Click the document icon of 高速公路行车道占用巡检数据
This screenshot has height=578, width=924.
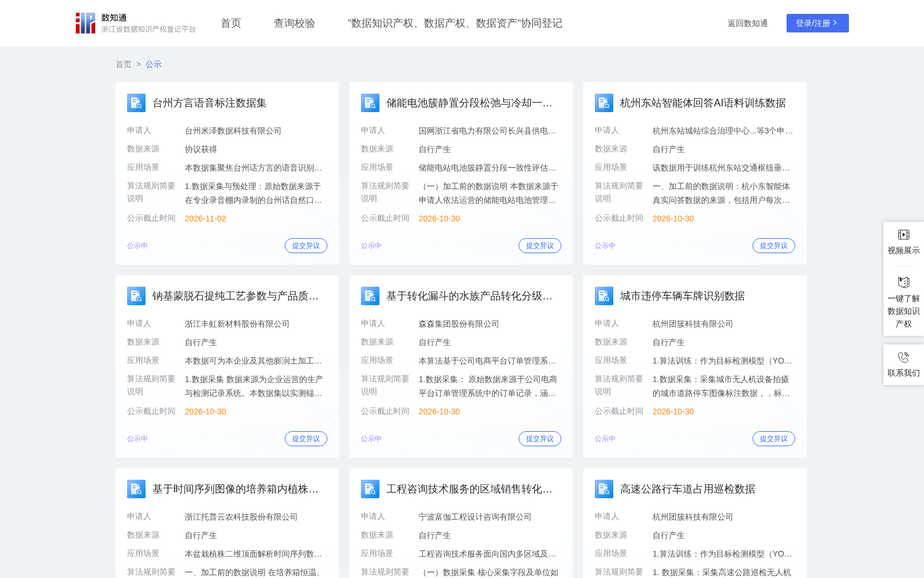point(604,489)
